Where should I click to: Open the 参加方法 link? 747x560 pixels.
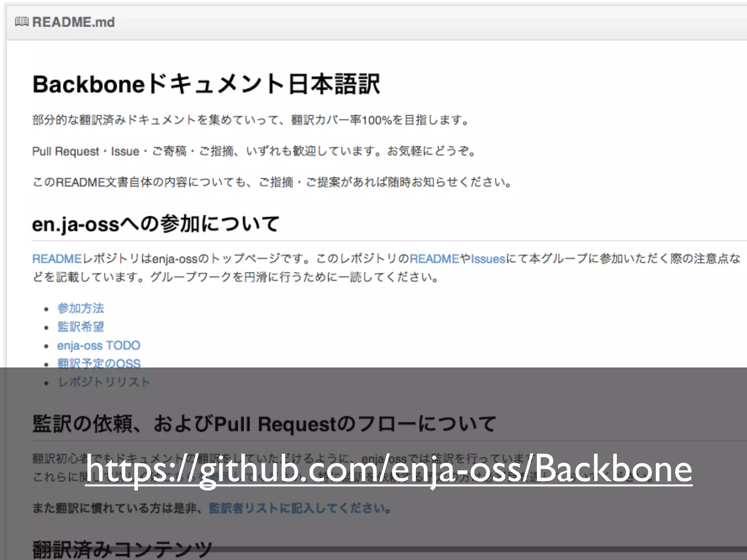(x=81, y=308)
